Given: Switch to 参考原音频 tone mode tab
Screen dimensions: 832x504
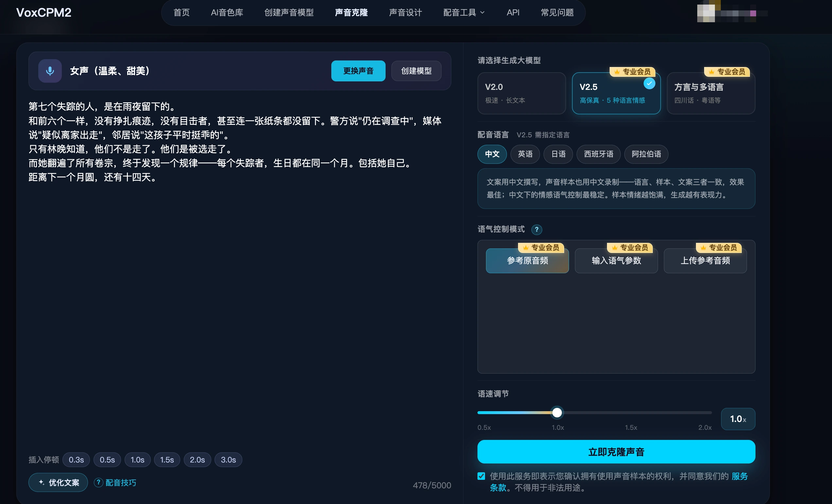Looking at the screenshot, I should (527, 260).
